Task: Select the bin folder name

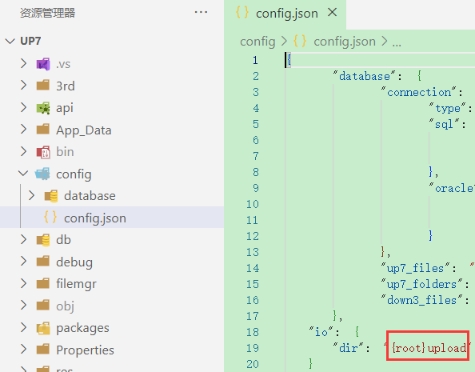Action: pyautogui.click(x=65, y=152)
